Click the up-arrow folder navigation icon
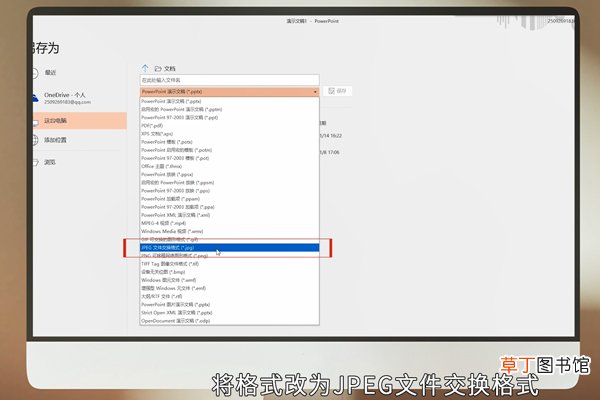 tap(145, 68)
